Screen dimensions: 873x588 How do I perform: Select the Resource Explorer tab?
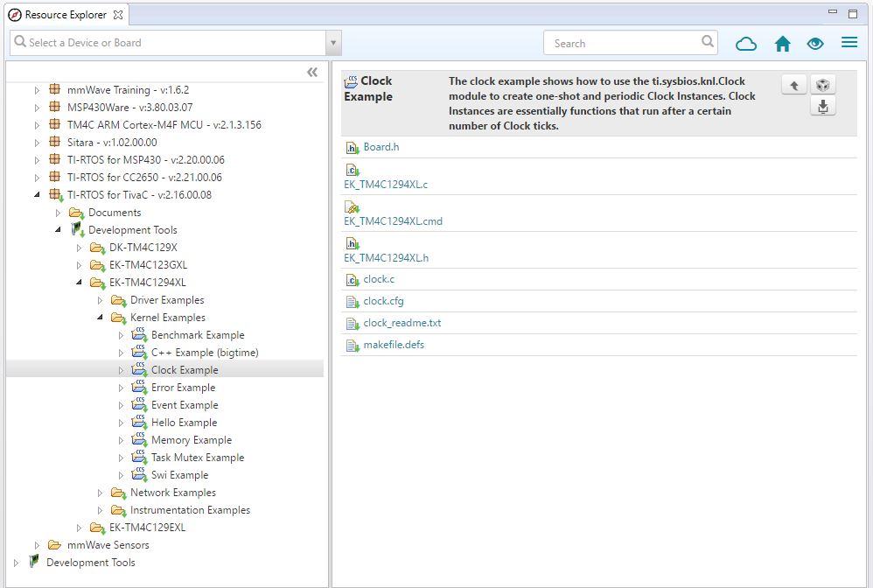[66, 15]
